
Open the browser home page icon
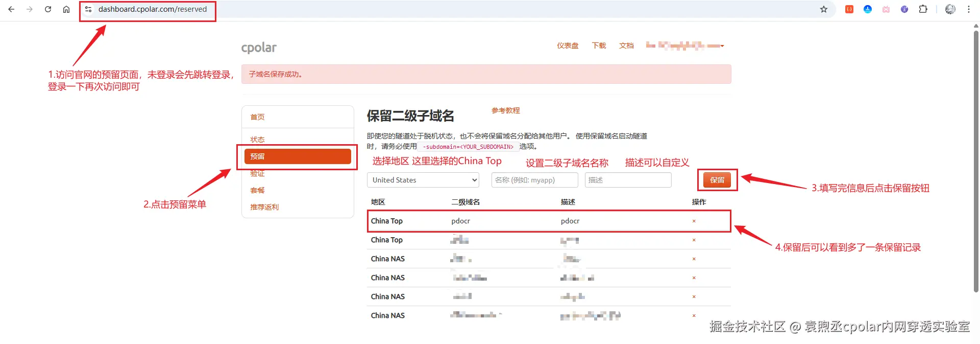coord(66,9)
